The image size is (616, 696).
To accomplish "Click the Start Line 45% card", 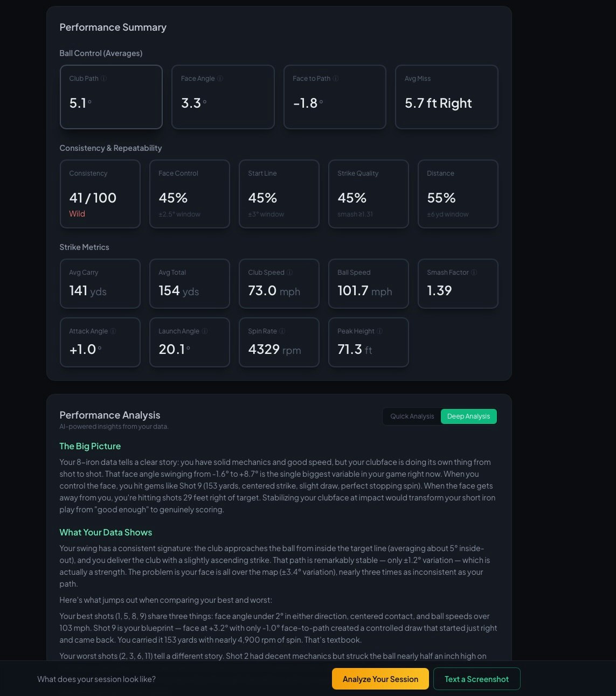I will tap(279, 194).
